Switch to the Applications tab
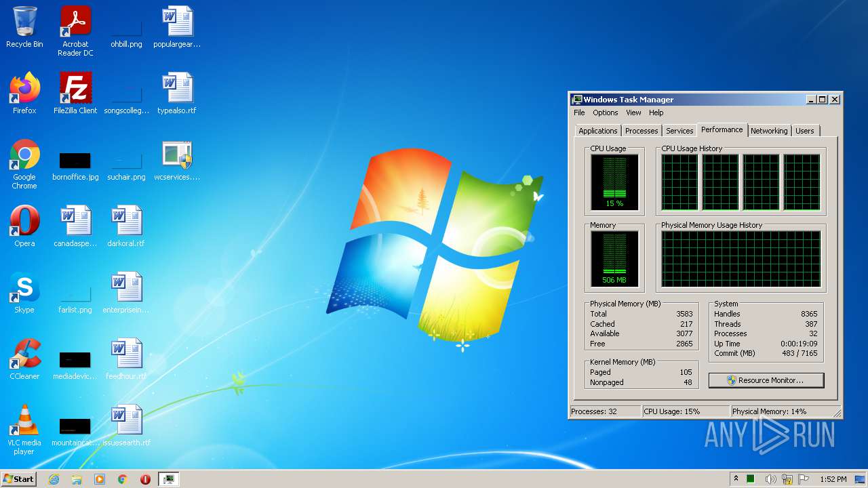 [x=597, y=131]
